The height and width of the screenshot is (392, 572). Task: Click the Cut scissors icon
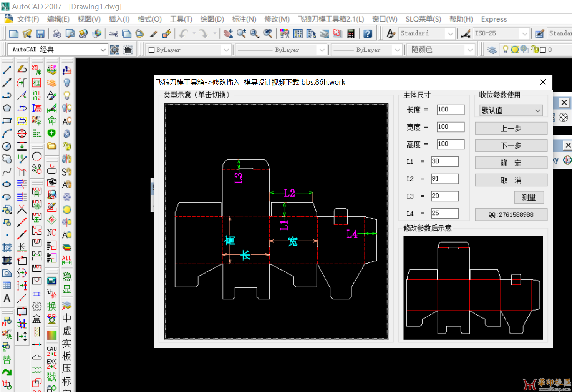pyautogui.click(x=113, y=34)
